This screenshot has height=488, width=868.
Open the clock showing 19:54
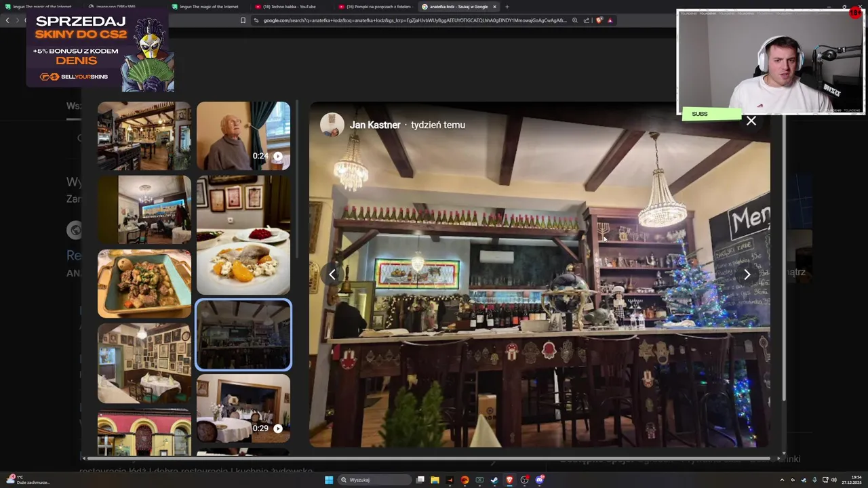(851, 480)
